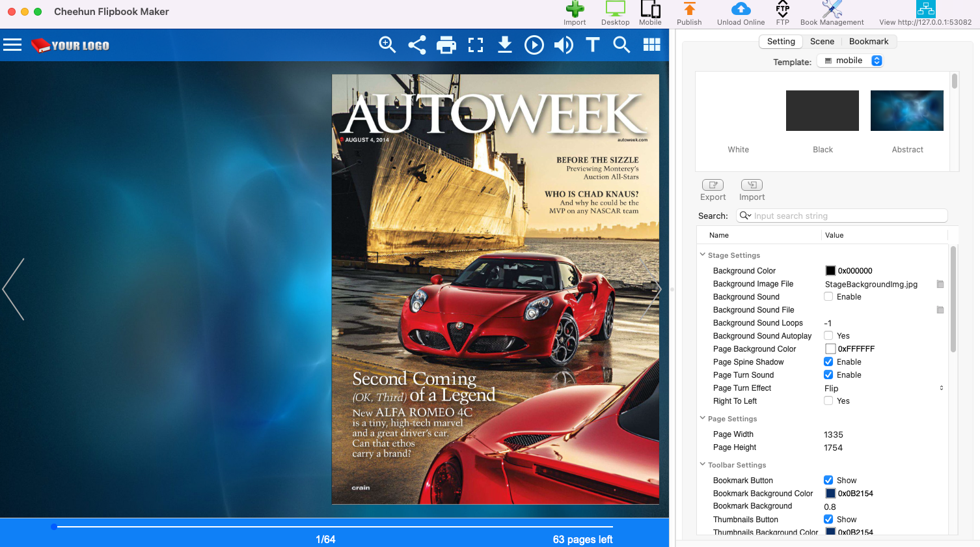Switch to Bookmark tab

(869, 42)
